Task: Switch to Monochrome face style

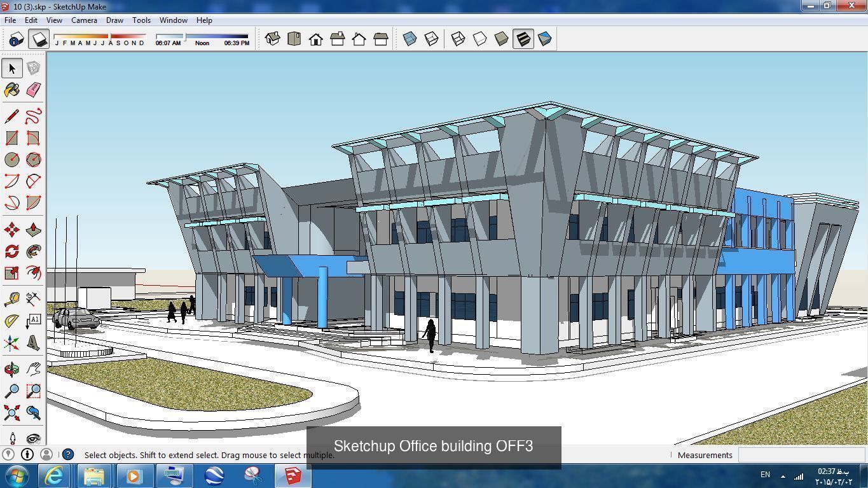Action: pyautogui.click(x=544, y=39)
